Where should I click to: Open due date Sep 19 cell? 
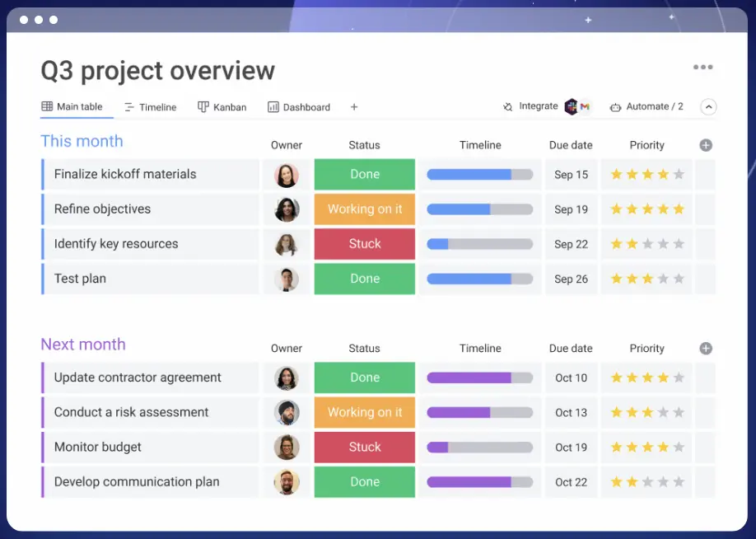(x=571, y=209)
